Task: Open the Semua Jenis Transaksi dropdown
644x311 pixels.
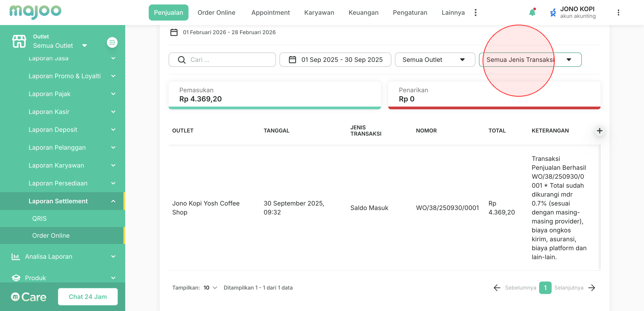Action: [x=530, y=60]
